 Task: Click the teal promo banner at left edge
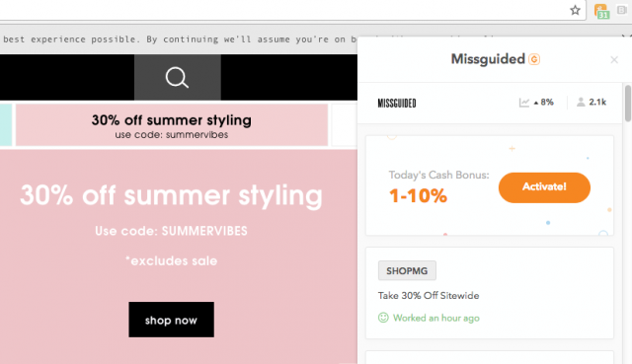[x=6, y=125]
